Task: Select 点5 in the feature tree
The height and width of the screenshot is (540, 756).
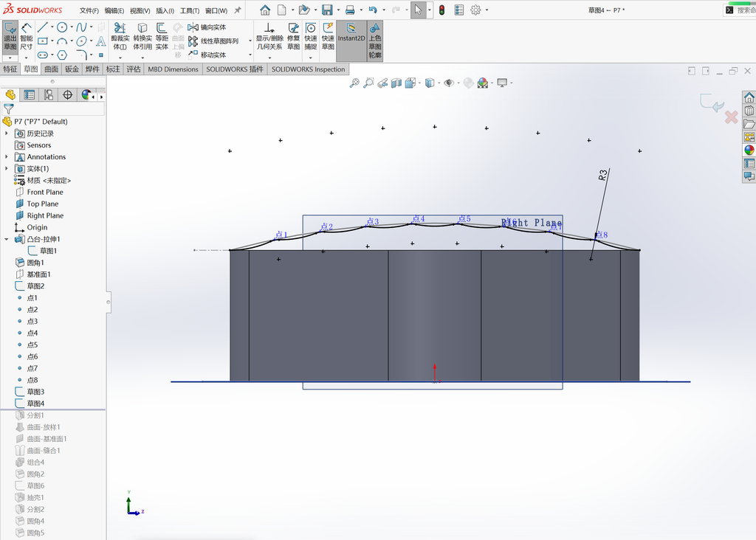Action: 32,345
